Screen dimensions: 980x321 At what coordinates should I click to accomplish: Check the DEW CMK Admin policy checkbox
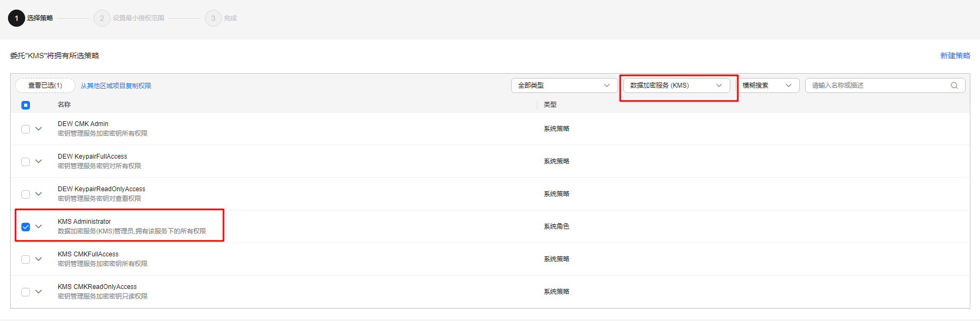(26, 129)
